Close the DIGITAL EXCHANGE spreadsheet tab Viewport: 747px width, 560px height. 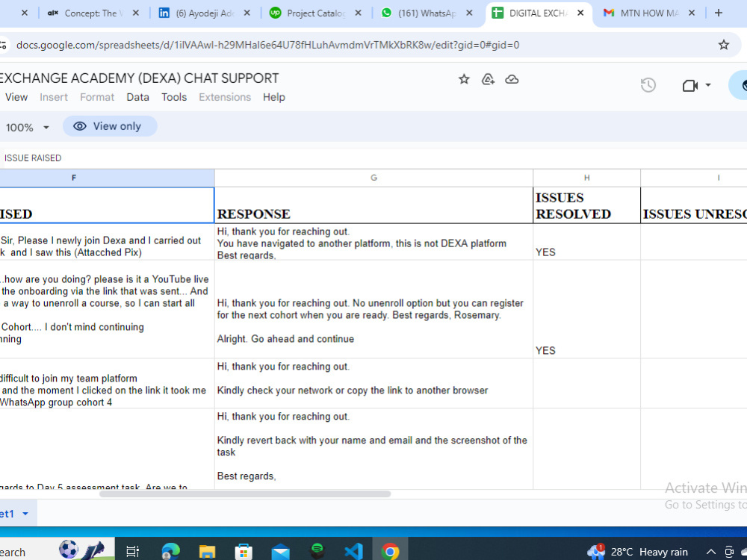click(580, 13)
